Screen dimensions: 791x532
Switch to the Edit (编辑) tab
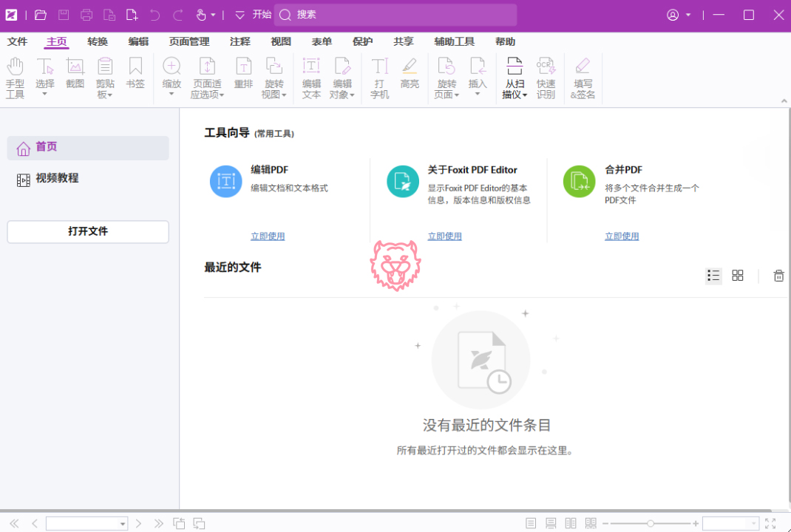point(138,42)
